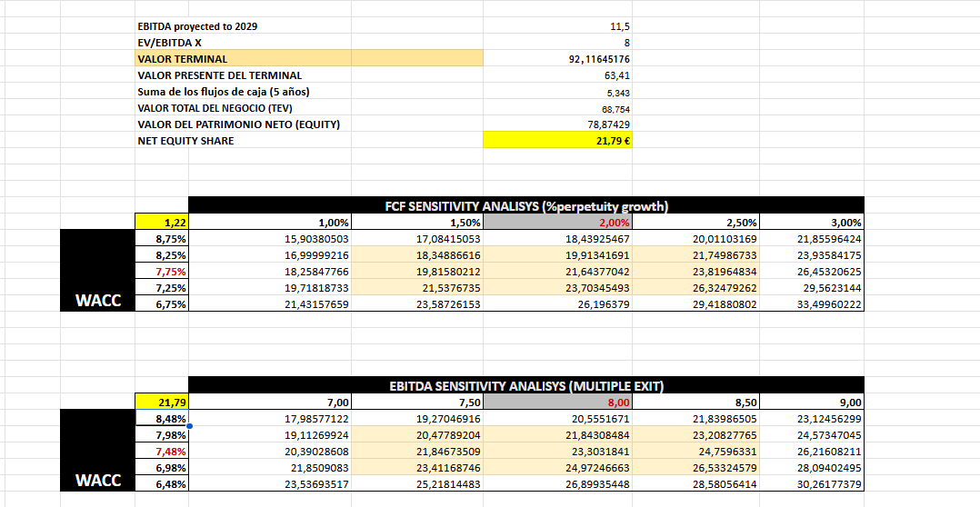
Task: Select 'Suma de los flujos de caja (5 años)'
Action: (x=243, y=92)
